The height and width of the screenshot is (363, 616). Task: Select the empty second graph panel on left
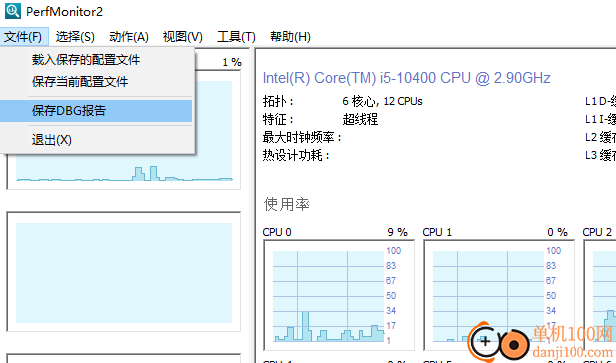(x=124, y=272)
